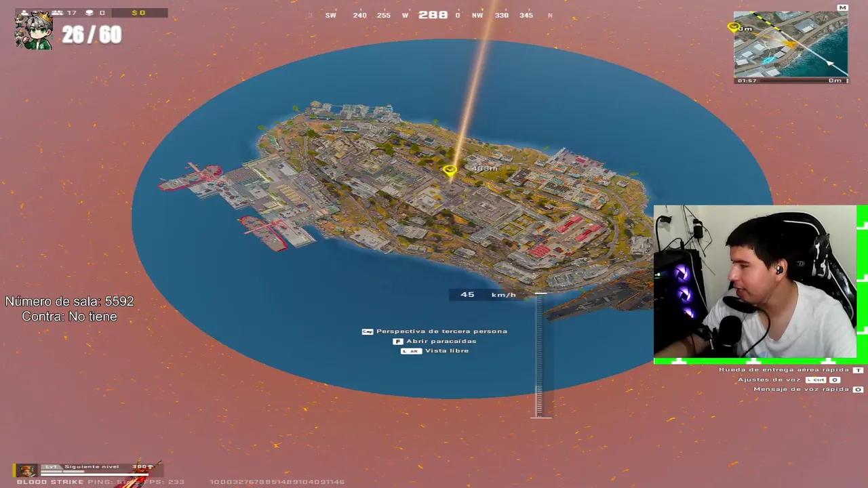Click the key icon beside Mensaje de voz rápida
Image resolution: width=868 pixels, height=488 pixels.
(x=858, y=389)
